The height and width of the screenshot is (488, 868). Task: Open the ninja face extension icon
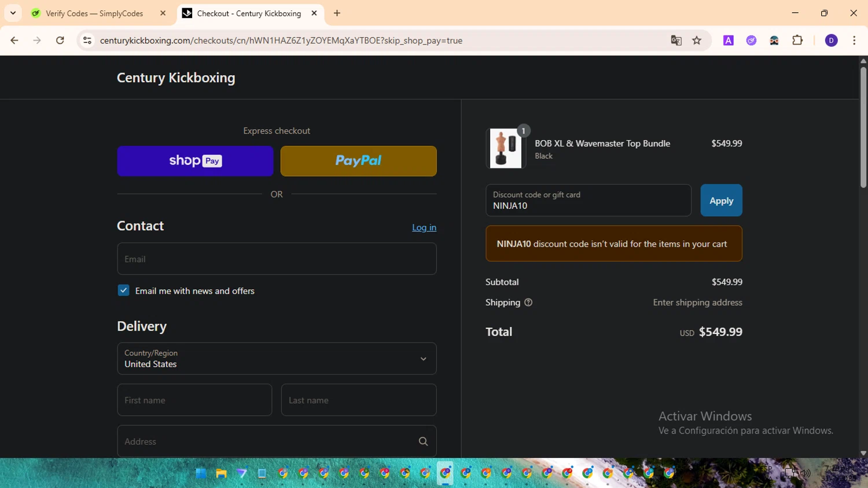(x=774, y=41)
